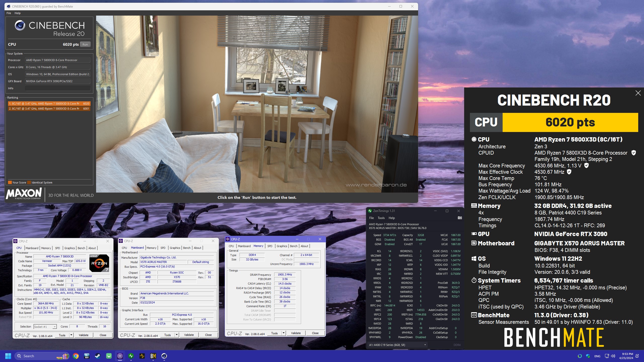Image resolution: width=644 pixels, height=362 pixels.
Task: Click the Cinebench Info input field
Action: point(58,88)
